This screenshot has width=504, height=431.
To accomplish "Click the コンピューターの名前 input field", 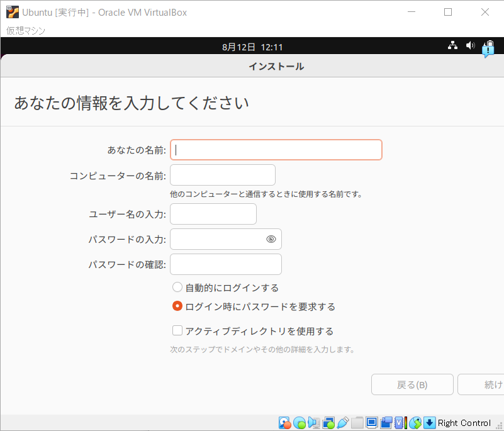I will click(x=223, y=175).
